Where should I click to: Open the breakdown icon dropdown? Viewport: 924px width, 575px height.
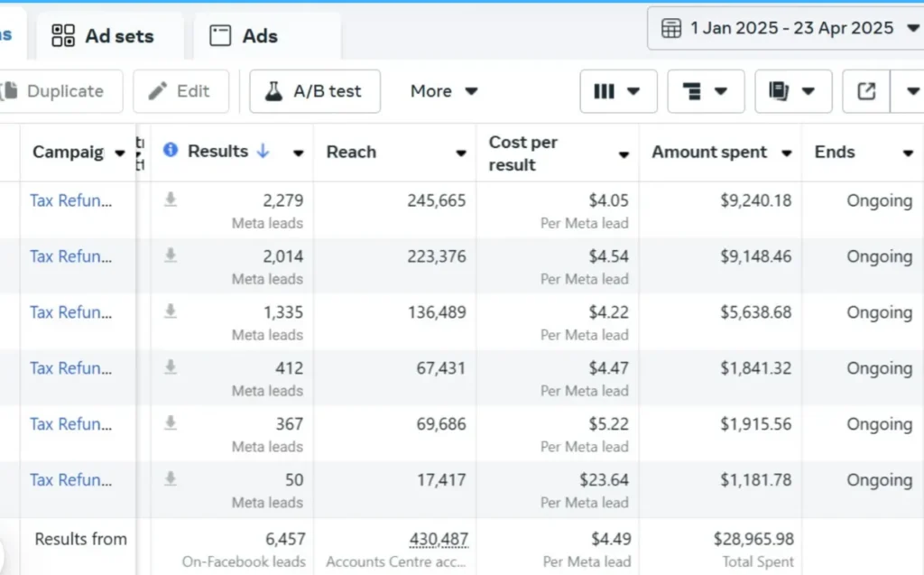click(x=705, y=91)
